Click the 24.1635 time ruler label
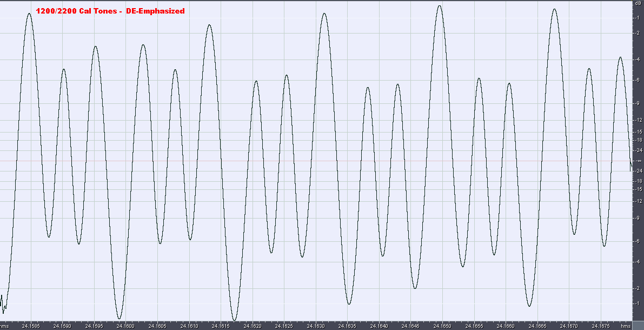644x330 pixels. 348,326
